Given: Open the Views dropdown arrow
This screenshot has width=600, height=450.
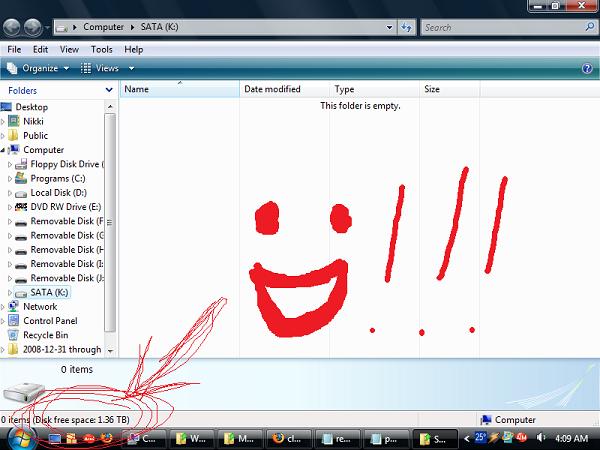Looking at the screenshot, I should tap(129, 68).
